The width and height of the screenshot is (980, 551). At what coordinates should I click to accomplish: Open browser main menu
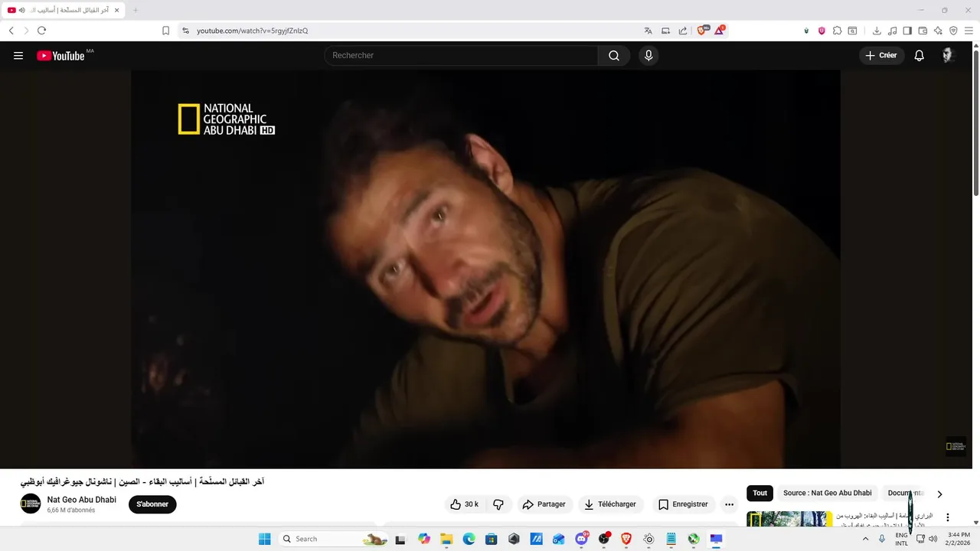click(969, 31)
